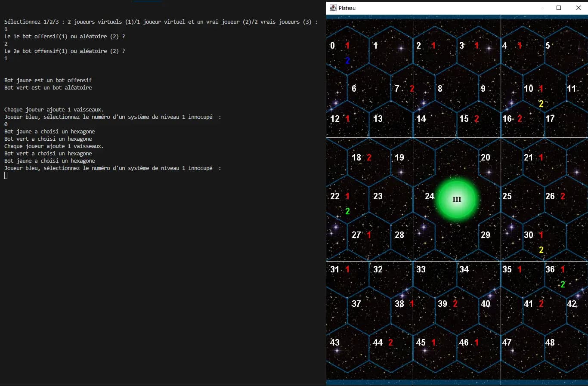
Task: Click the green level III central system
Action: [457, 200]
